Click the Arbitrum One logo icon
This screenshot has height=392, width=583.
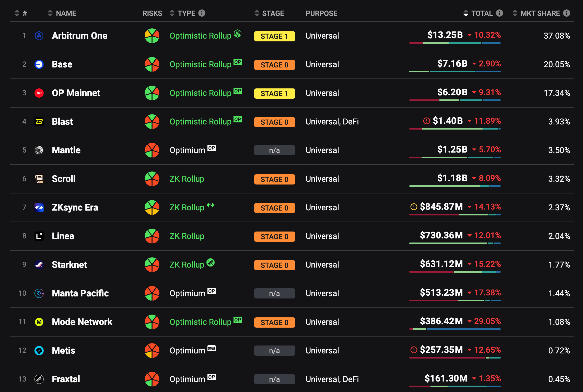click(x=39, y=36)
